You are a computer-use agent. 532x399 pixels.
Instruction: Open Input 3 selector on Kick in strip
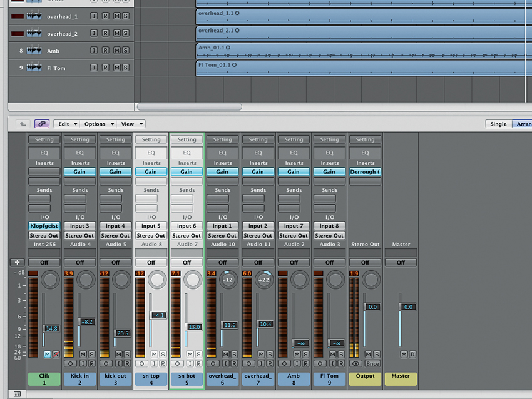point(79,226)
